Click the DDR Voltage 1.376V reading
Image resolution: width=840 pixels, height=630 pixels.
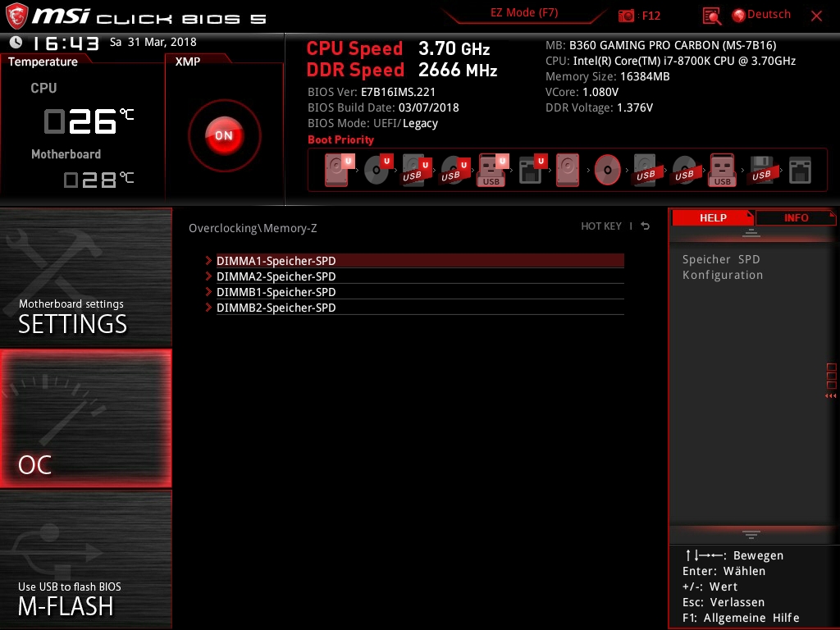599,107
